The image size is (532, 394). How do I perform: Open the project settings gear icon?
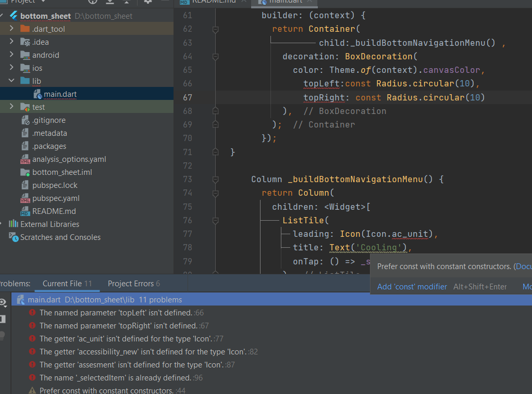click(147, 2)
